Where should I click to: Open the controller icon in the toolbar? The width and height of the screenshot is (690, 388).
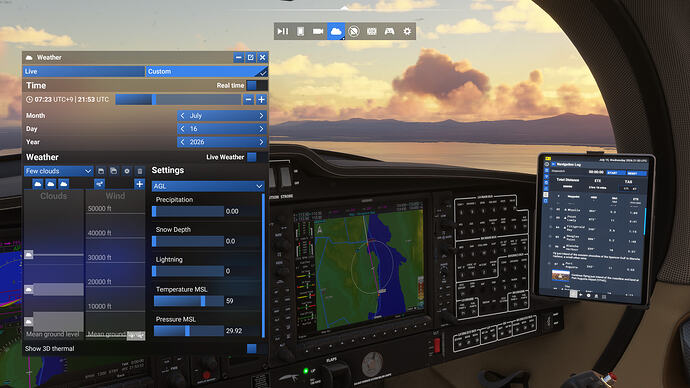389,31
